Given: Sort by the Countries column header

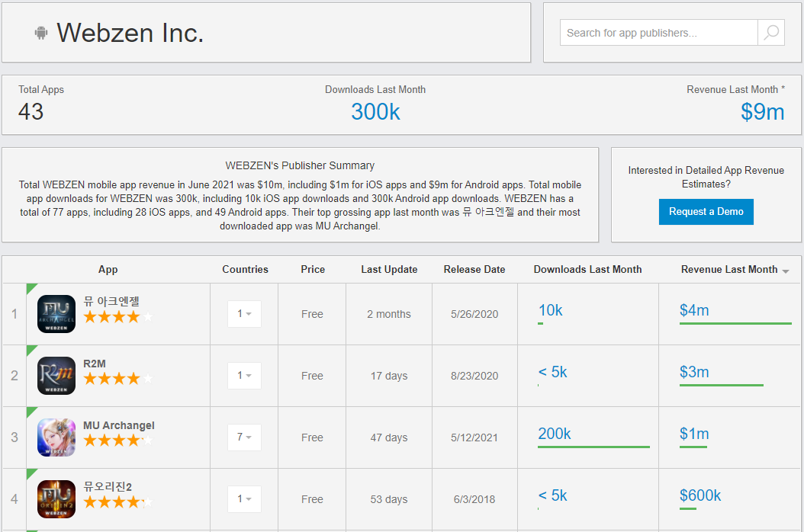Looking at the screenshot, I should (x=245, y=270).
